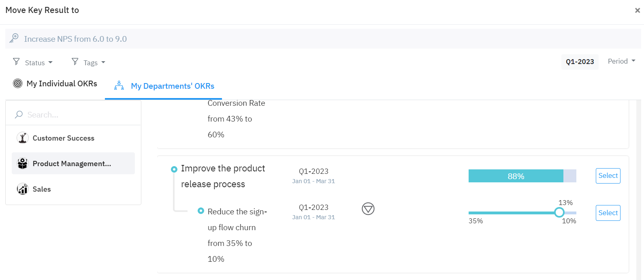Screen dimensions: 644x280
Task: Open the Status filter dropdown
Action: click(x=38, y=63)
